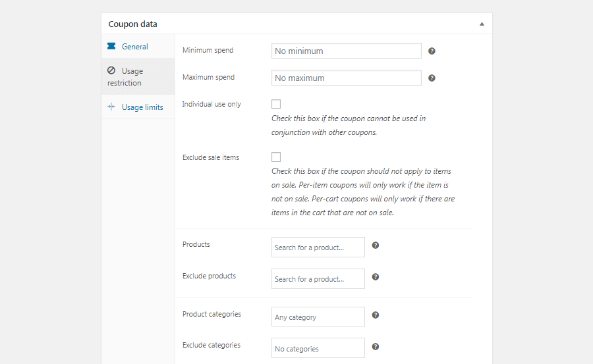The width and height of the screenshot is (593, 364).
Task: Switch to the General tab
Action: point(135,47)
